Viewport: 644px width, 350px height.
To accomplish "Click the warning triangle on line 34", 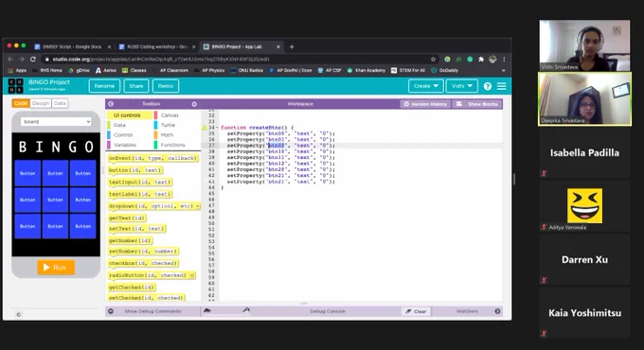I will point(205,128).
